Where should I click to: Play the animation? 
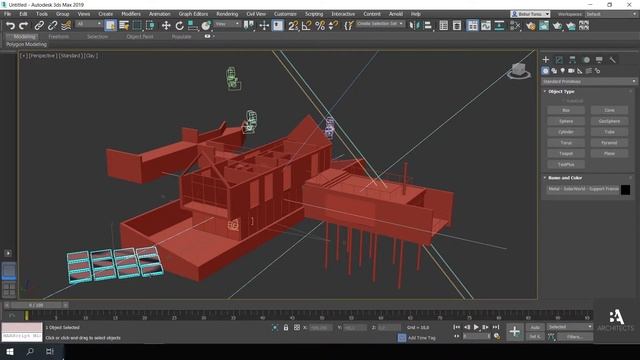pos(476,327)
